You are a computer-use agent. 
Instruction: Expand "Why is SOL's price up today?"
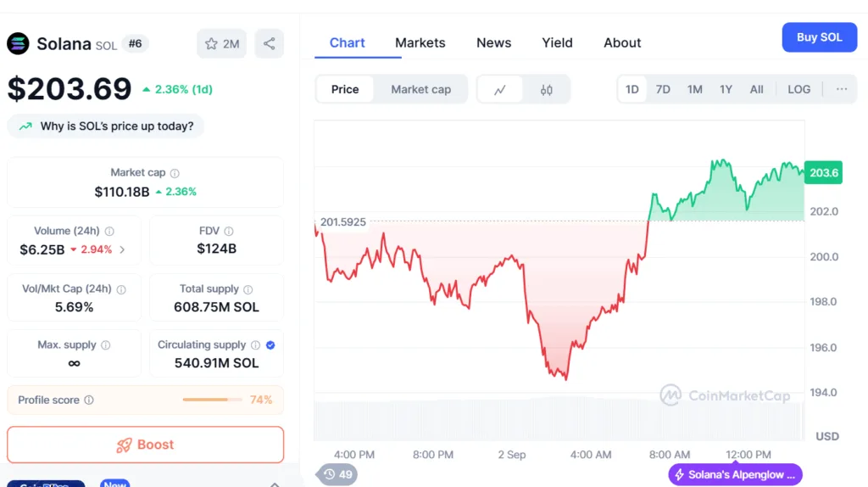(106, 126)
